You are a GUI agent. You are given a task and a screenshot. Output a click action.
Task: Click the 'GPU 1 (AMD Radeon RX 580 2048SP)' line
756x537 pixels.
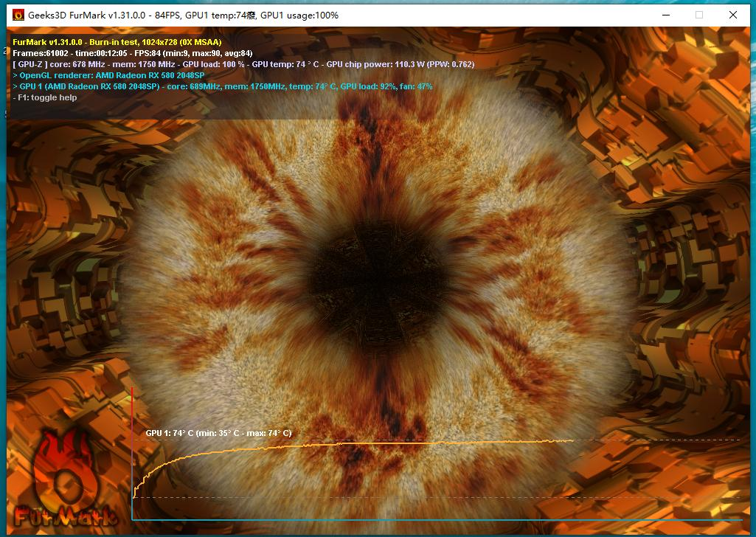click(x=223, y=87)
